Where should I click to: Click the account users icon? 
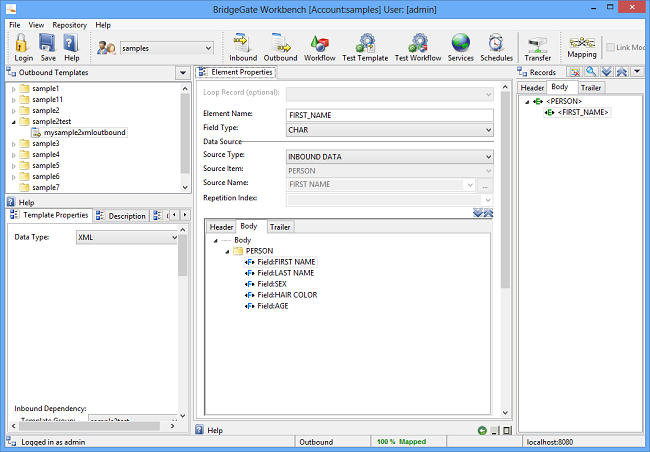106,48
